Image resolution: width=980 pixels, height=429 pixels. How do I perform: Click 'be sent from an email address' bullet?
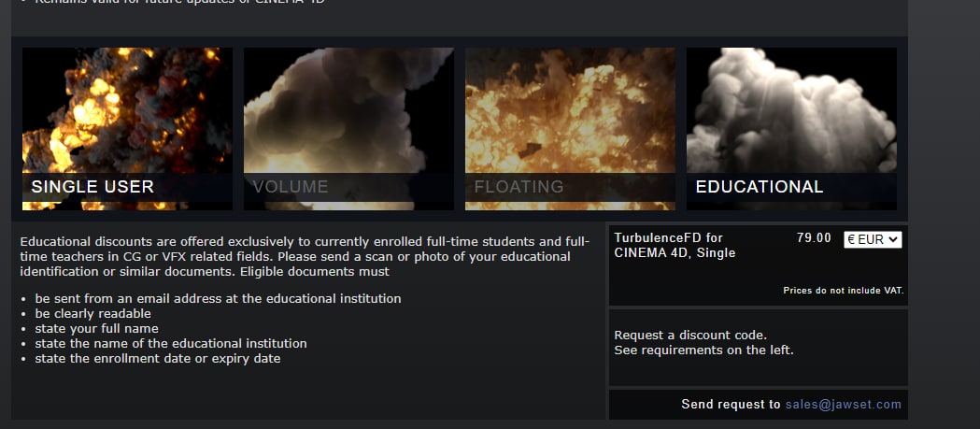[x=218, y=299]
